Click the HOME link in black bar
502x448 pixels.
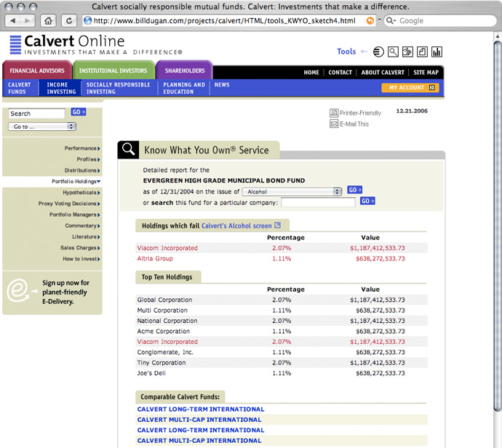pyautogui.click(x=311, y=72)
